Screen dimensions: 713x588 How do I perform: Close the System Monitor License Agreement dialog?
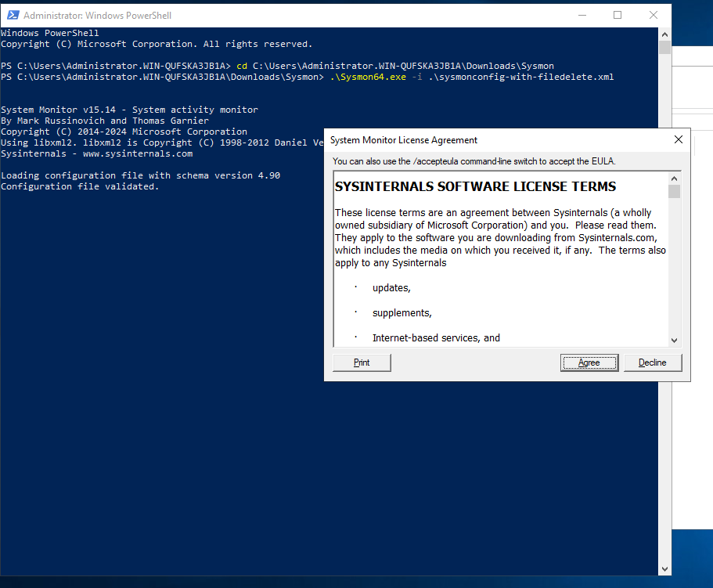[x=678, y=139]
